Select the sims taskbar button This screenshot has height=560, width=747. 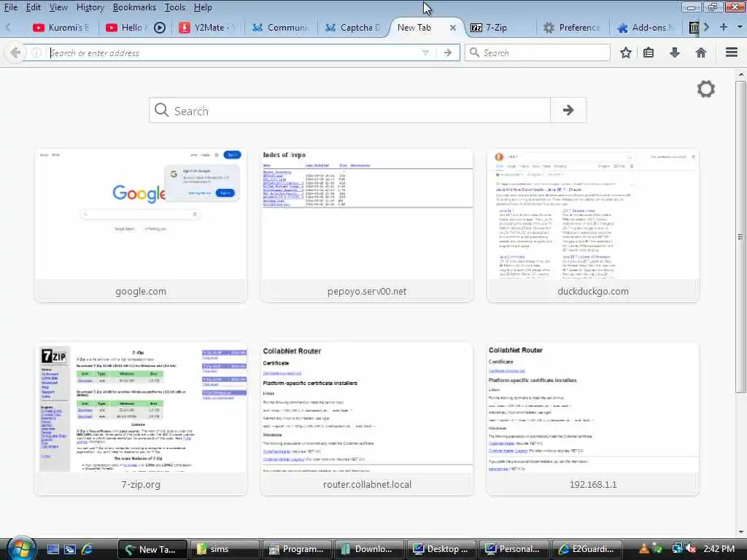click(225, 549)
